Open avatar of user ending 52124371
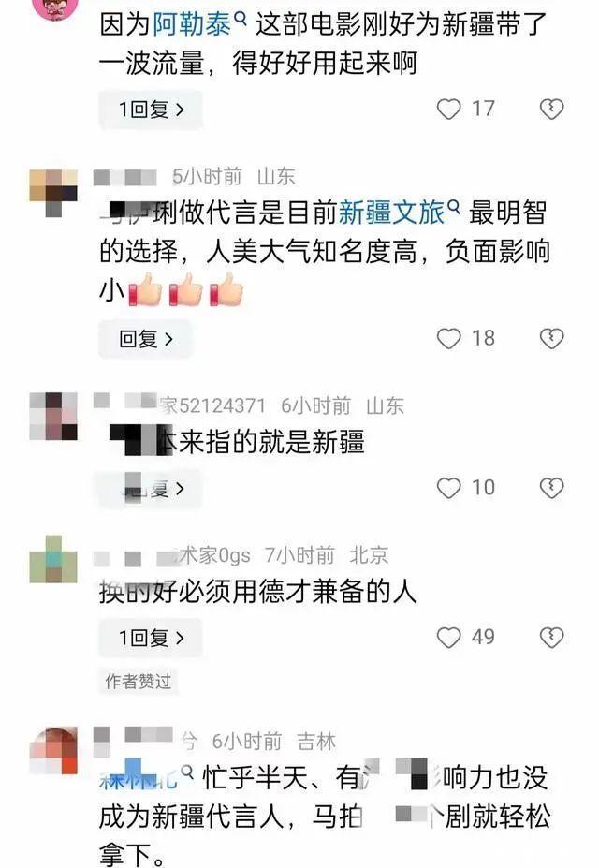The height and width of the screenshot is (868, 599). coord(53,417)
